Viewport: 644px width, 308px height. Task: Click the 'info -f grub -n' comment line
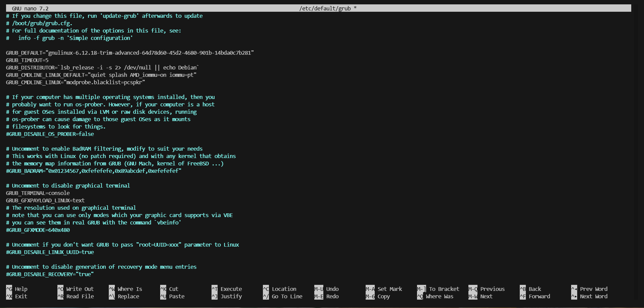(x=70, y=38)
